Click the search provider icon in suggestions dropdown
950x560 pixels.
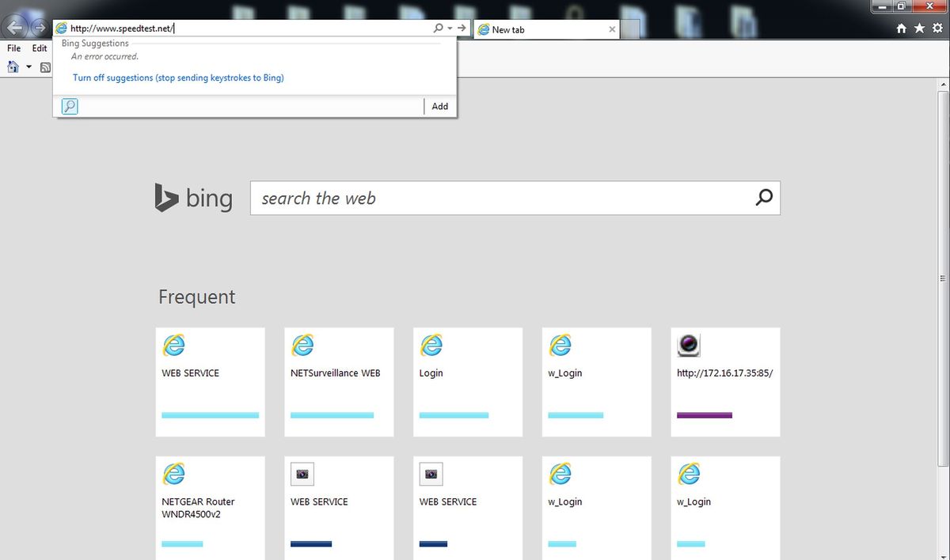(x=70, y=106)
